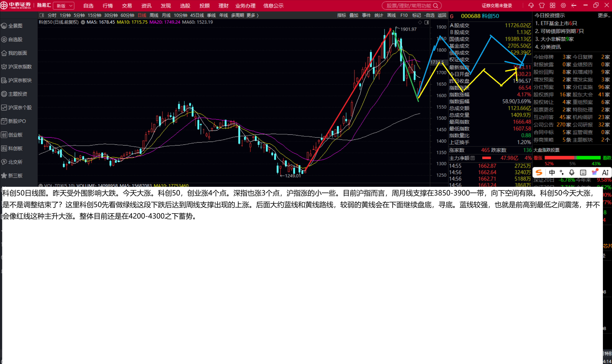Open the 交易 menu

tap(127, 6)
